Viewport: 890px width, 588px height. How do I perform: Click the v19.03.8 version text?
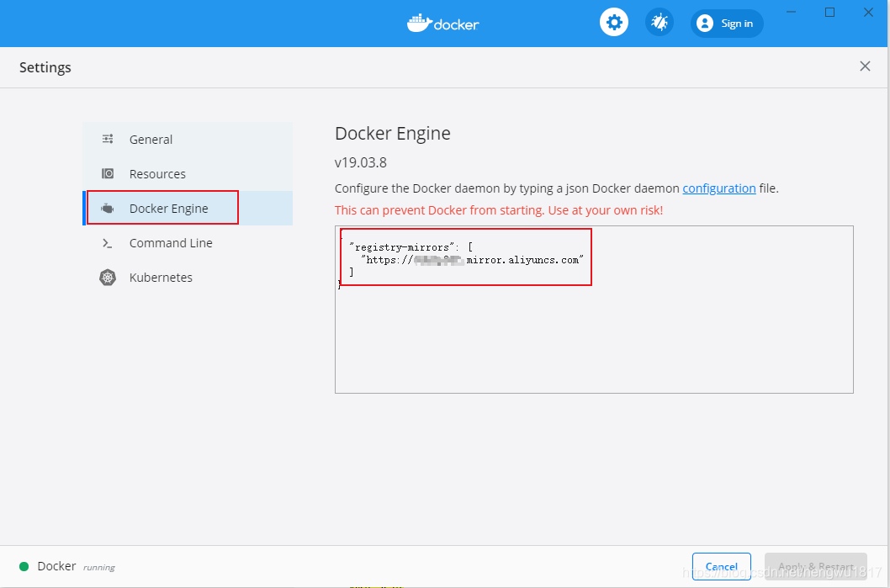[x=361, y=163]
